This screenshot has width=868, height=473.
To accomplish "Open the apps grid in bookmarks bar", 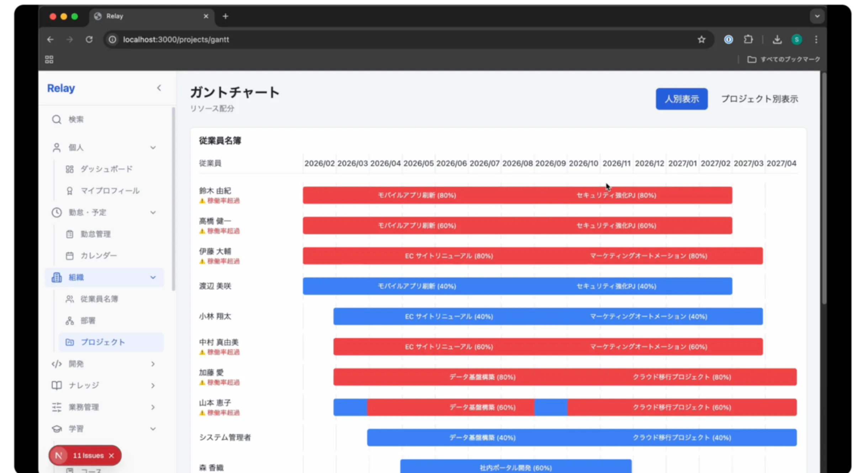I will click(49, 59).
